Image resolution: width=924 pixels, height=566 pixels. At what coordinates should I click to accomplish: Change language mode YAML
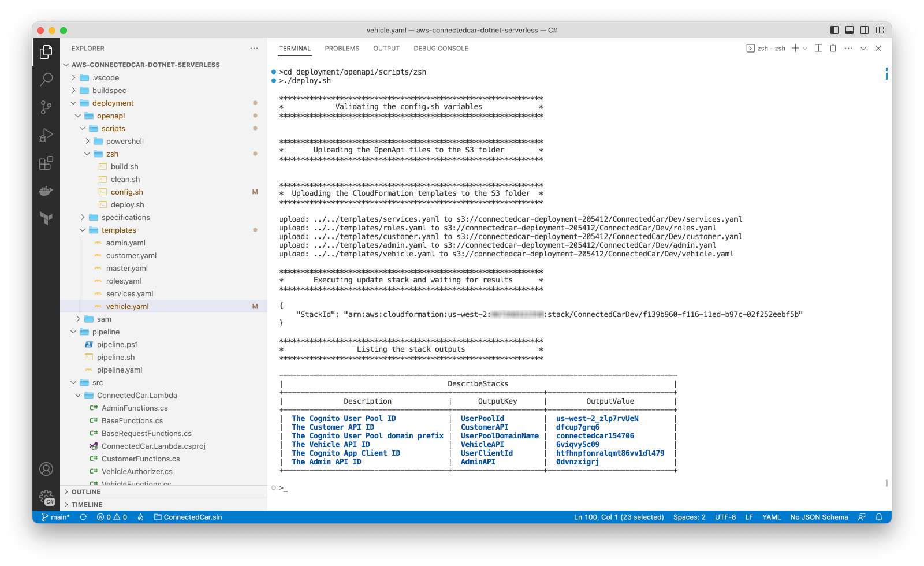pyautogui.click(x=771, y=517)
